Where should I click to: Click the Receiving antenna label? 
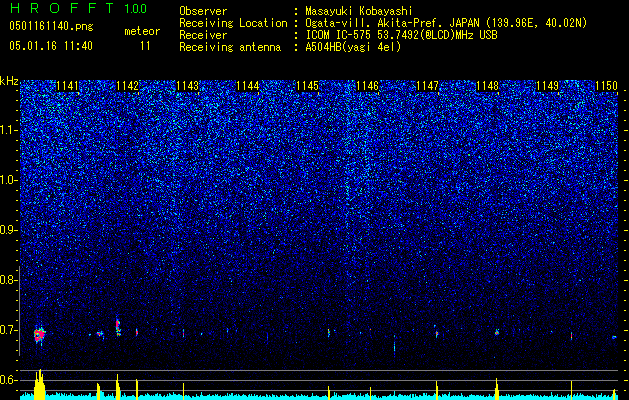(230, 47)
